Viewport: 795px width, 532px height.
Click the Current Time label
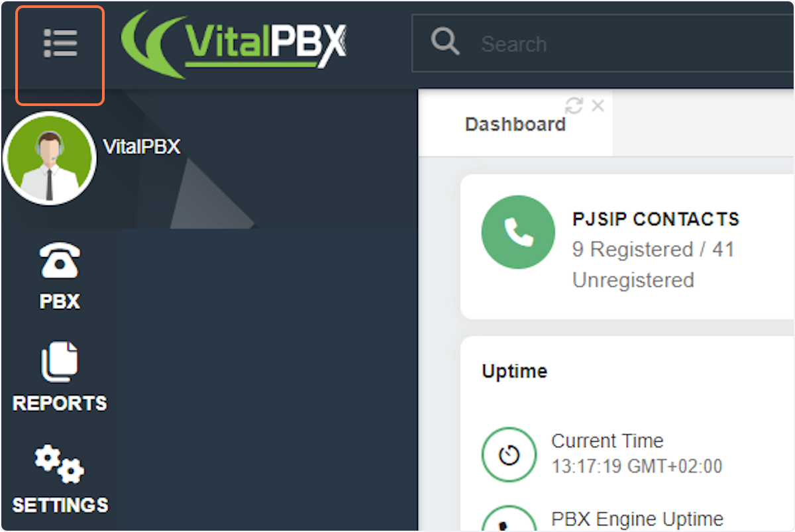point(608,441)
